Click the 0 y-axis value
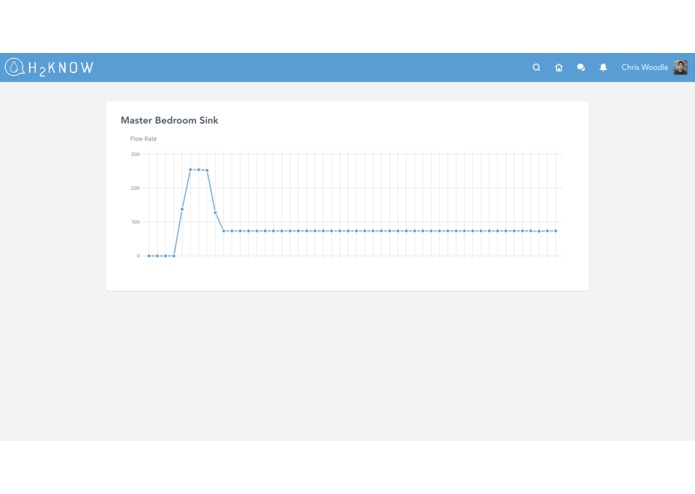This screenshot has width=695, height=494. click(138, 256)
